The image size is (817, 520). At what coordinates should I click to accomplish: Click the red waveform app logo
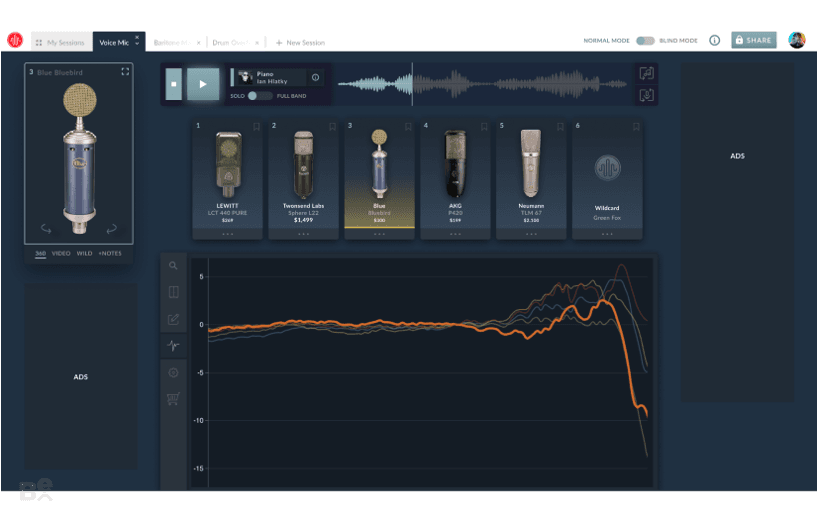15,40
